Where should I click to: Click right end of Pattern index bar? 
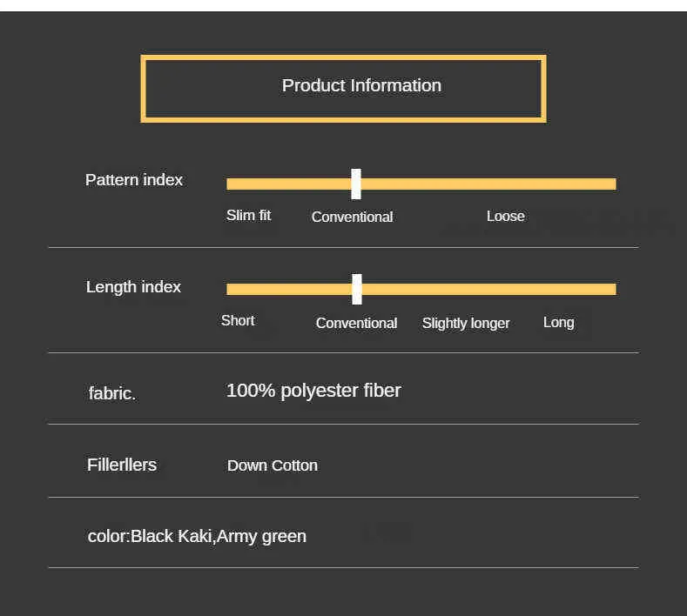point(611,184)
